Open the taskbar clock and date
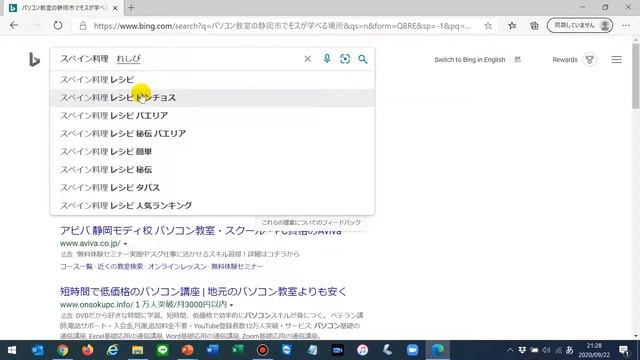The width and height of the screenshot is (640, 360). point(594,350)
